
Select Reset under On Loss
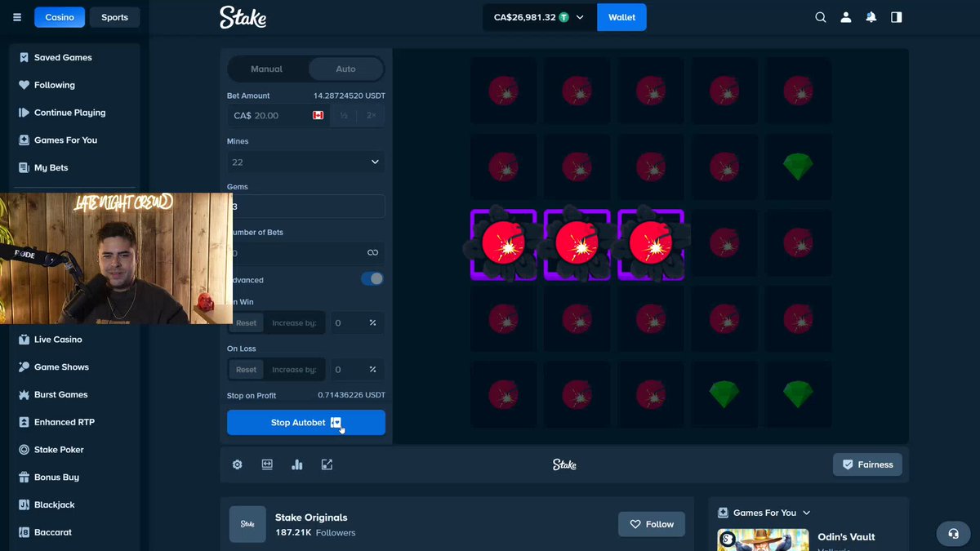pyautogui.click(x=246, y=370)
